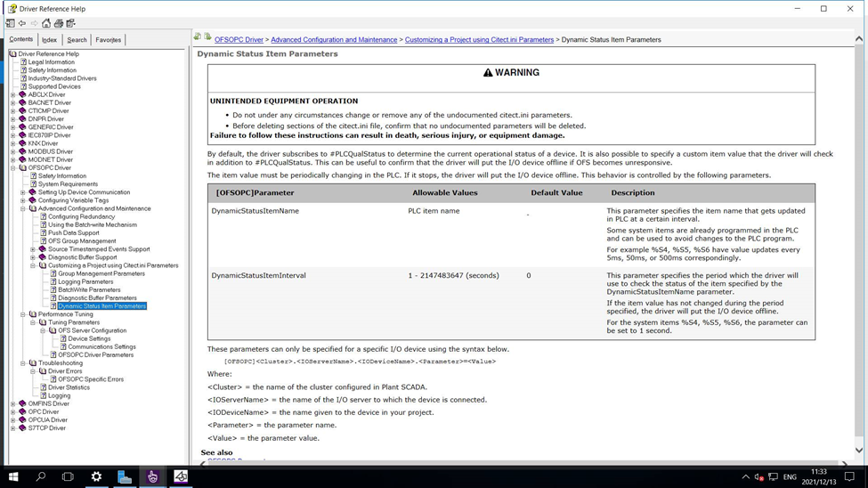
Task: Go to next topic green arrow icon
Action: pos(207,37)
